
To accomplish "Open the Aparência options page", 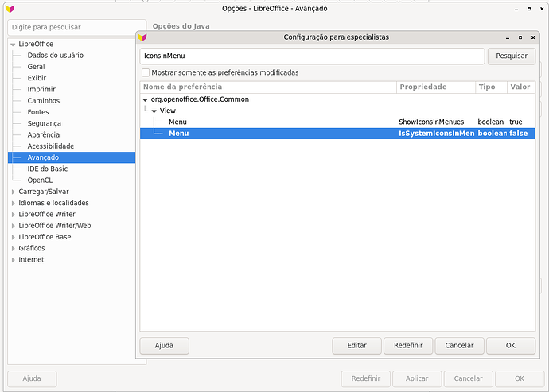I will pyautogui.click(x=44, y=134).
